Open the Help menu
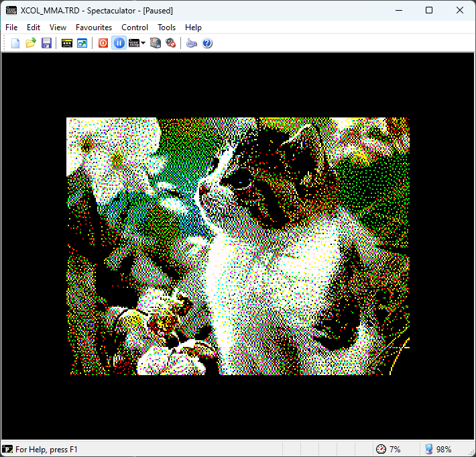The image size is (476, 457). 193,28
